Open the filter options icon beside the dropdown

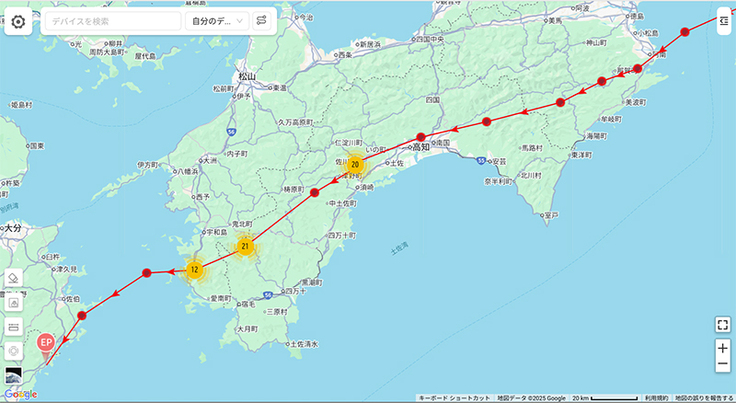[x=261, y=21]
